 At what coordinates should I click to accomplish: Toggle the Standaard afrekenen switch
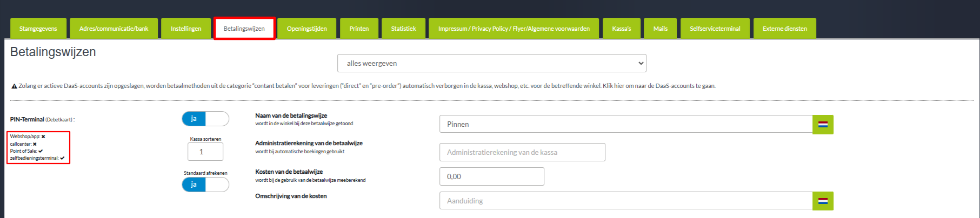click(x=205, y=185)
